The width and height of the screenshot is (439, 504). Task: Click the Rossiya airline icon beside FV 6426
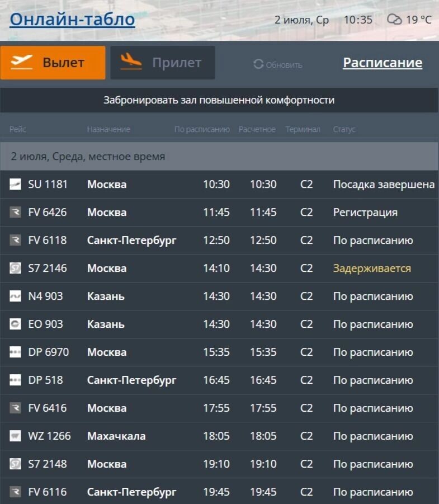click(15, 212)
